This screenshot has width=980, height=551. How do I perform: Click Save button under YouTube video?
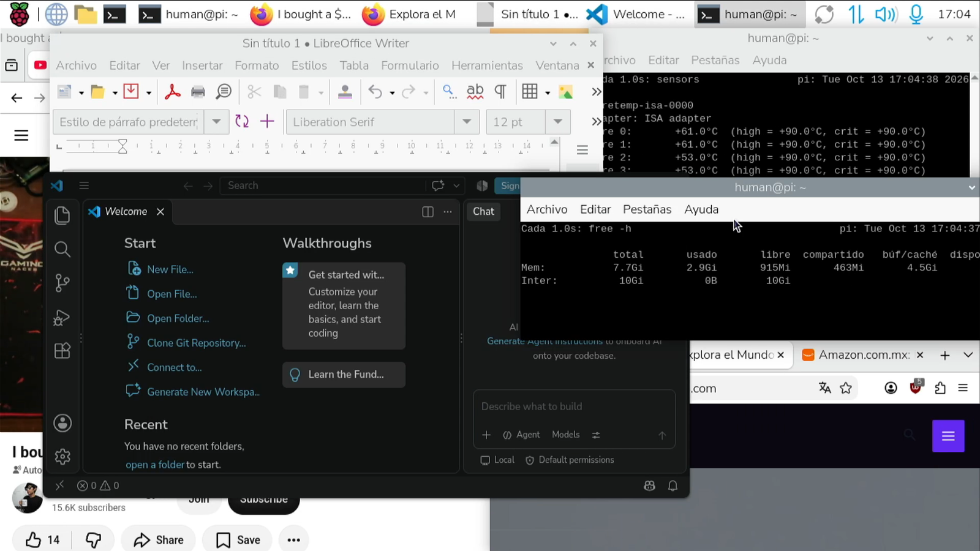coord(238,539)
